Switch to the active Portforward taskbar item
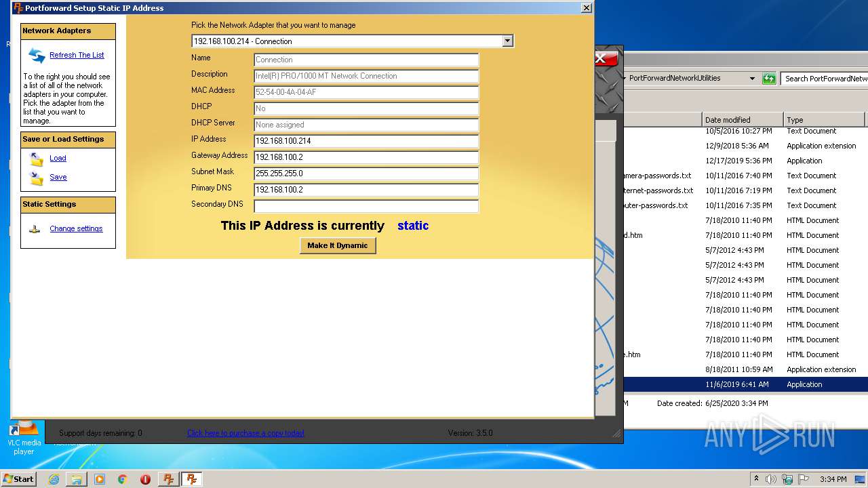Viewport: 868px width, 488px height. point(192,479)
